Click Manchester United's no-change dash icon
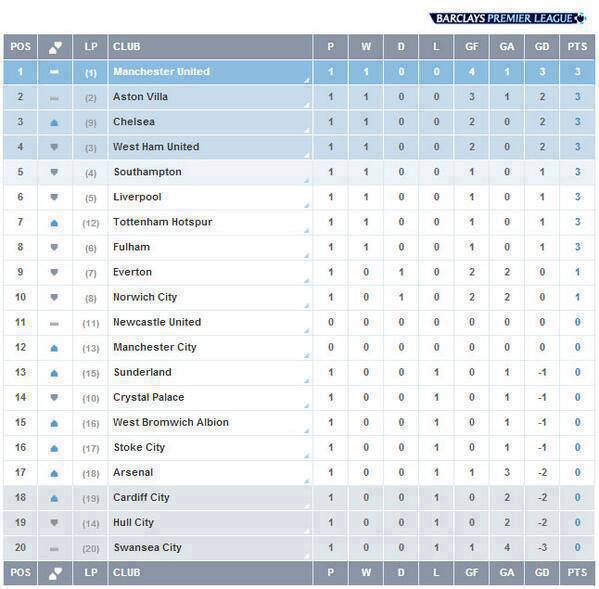Image resolution: width=599 pixels, height=589 pixels. click(54, 72)
